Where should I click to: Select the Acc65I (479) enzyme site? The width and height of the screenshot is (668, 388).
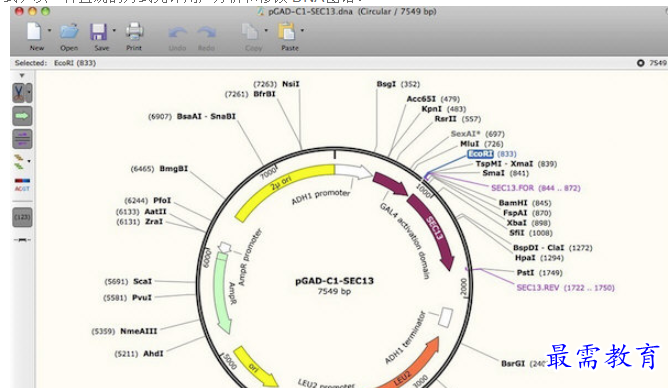point(433,99)
